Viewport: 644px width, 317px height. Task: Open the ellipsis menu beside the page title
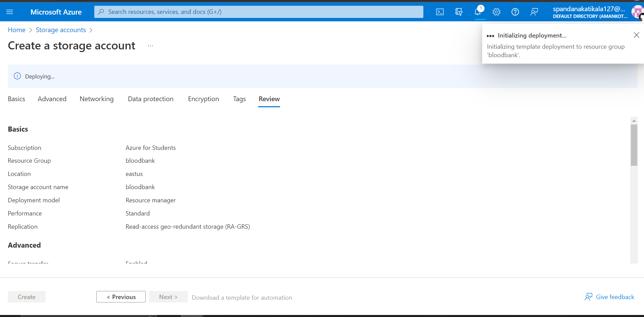[x=150, y=46]
